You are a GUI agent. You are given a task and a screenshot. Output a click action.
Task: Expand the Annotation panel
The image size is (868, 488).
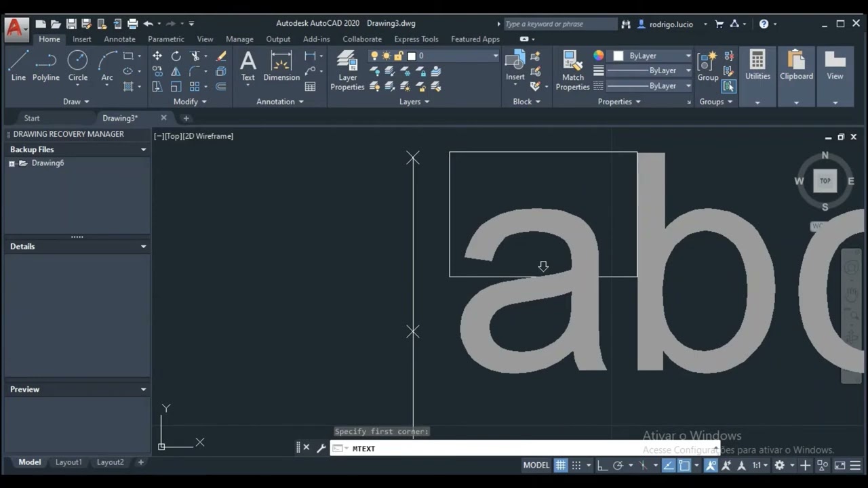tap(280, 102)
